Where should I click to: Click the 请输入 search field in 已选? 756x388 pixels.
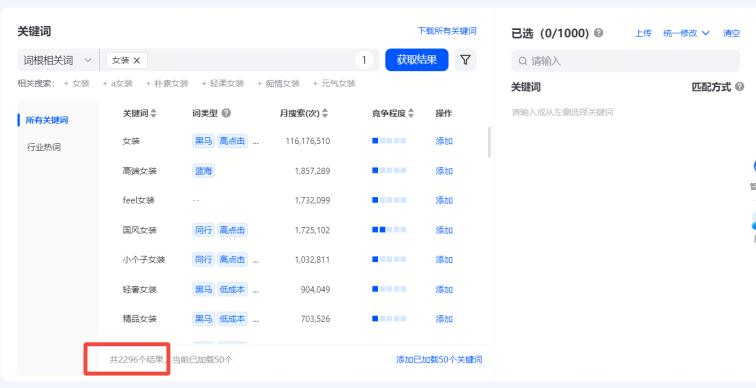(625, 61)
